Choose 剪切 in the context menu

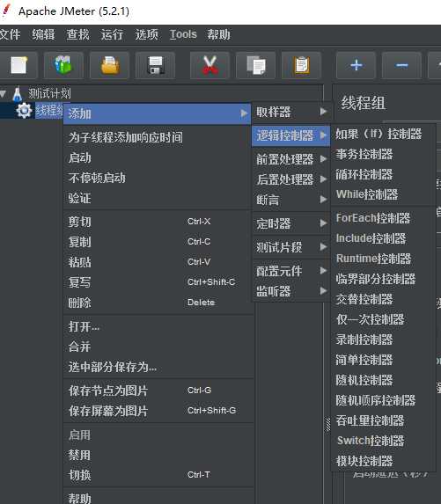[157, 222]
